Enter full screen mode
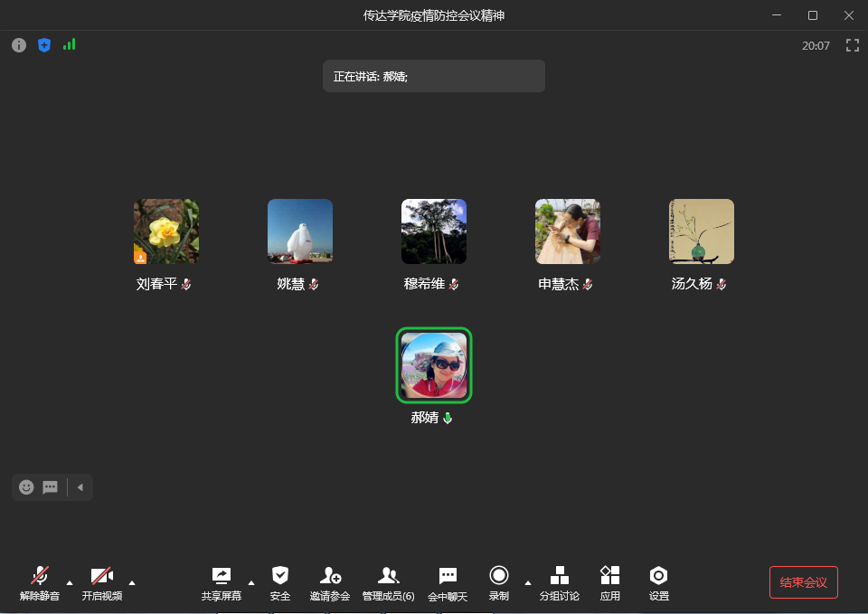Screen dimensions: 868x614 tap(852, 45)
